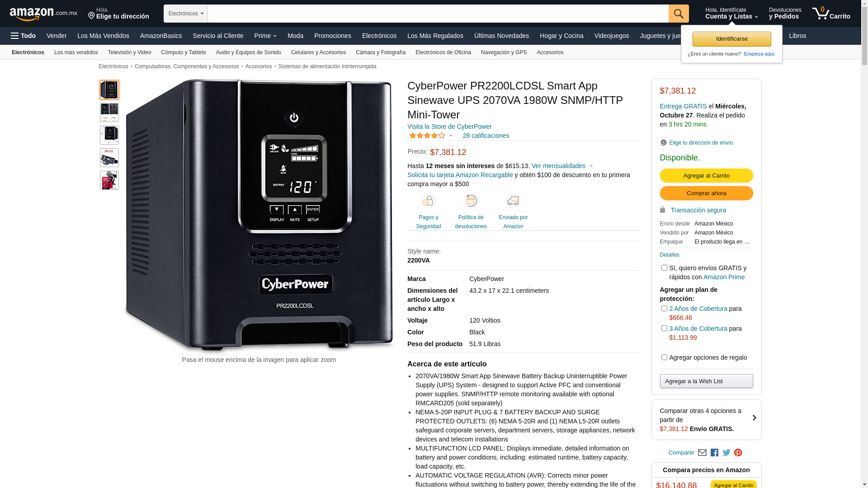Share product via Twitter icon
868x488 pixels.
pyautogui.click(x=726, y=453)
